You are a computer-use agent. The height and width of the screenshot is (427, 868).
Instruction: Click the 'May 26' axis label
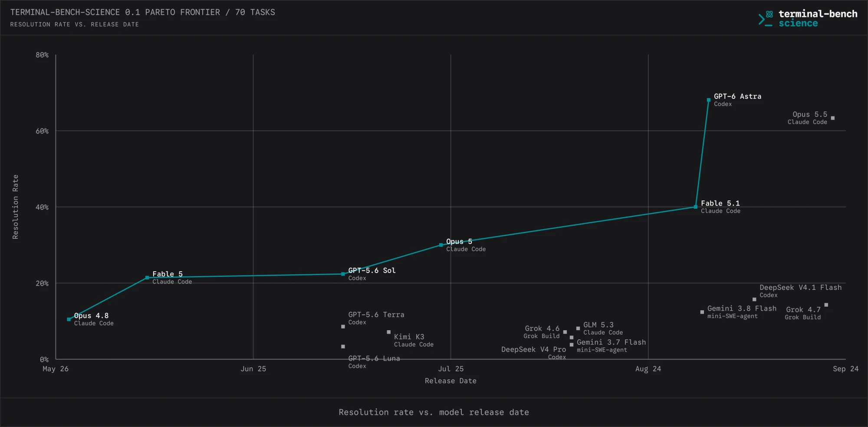pyautogui.click(x=56, y=369)
